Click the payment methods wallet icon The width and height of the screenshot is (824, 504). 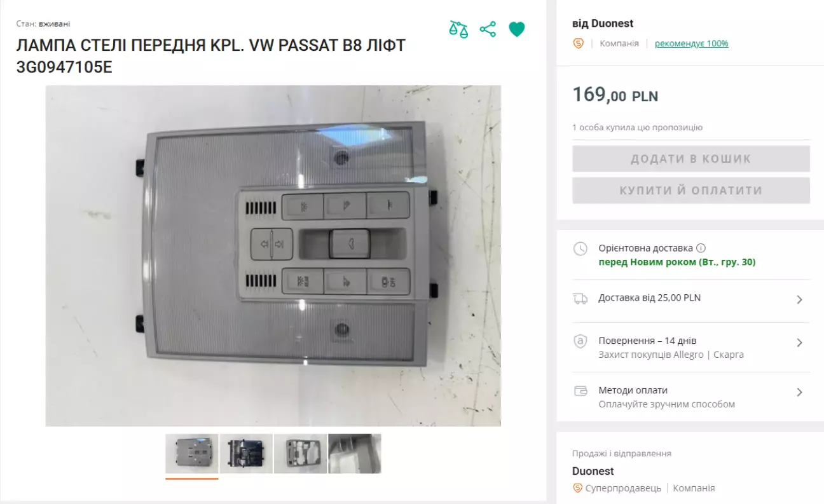click(x=580, y=391)
